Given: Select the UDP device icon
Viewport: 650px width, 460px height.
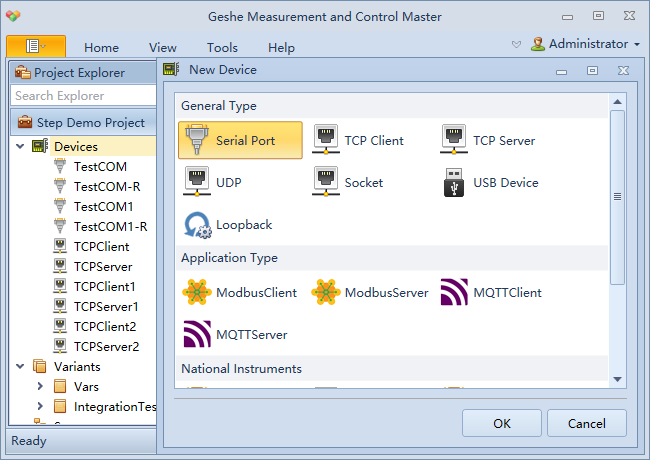Looking at the screenshot, I should 197,182.
